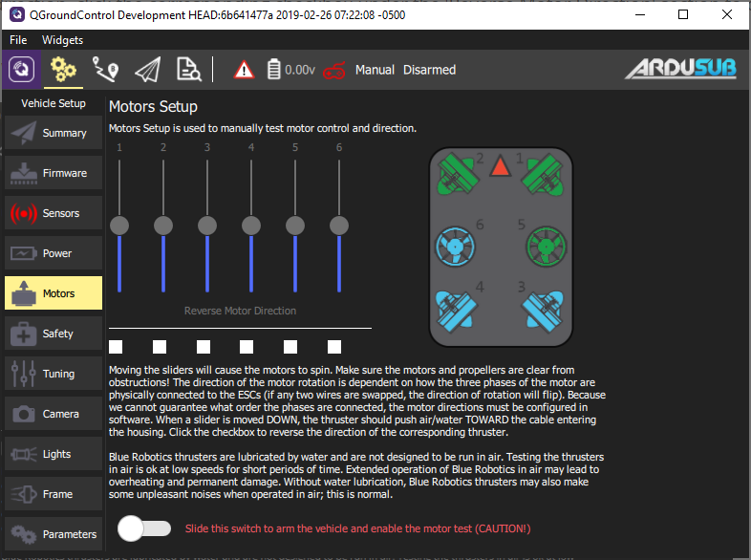Open the Analyze log viewer icon
This screenshot has height=560, width=751.
pos(187,70)
